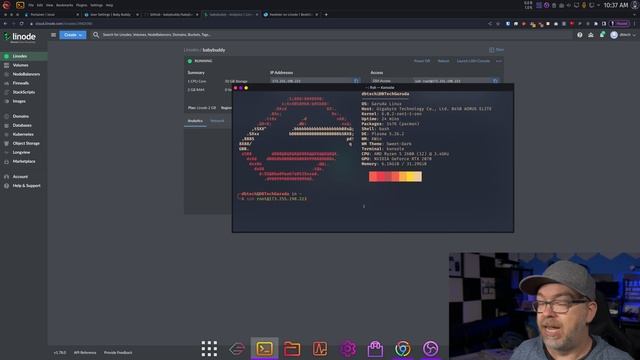Open the Create dropdown button
Viewport: 640px width, 360px height.
click(x=73, y=35)
